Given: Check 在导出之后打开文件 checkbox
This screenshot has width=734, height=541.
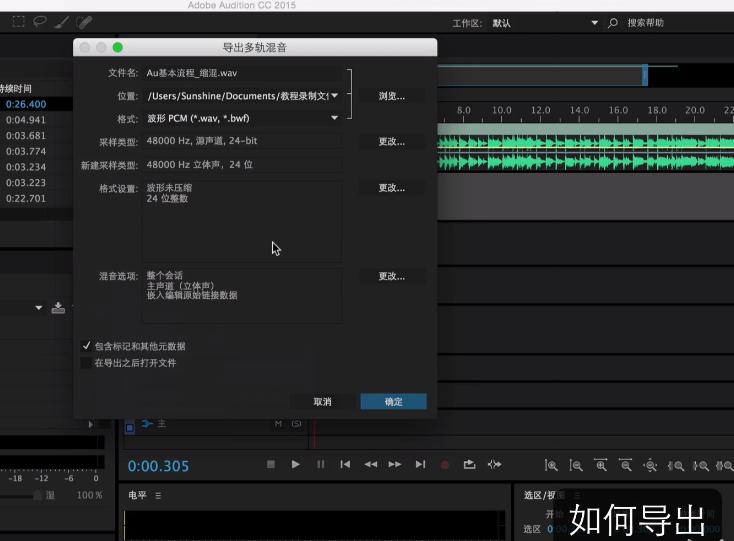Looking at the screenshot, I should point(86,363).
